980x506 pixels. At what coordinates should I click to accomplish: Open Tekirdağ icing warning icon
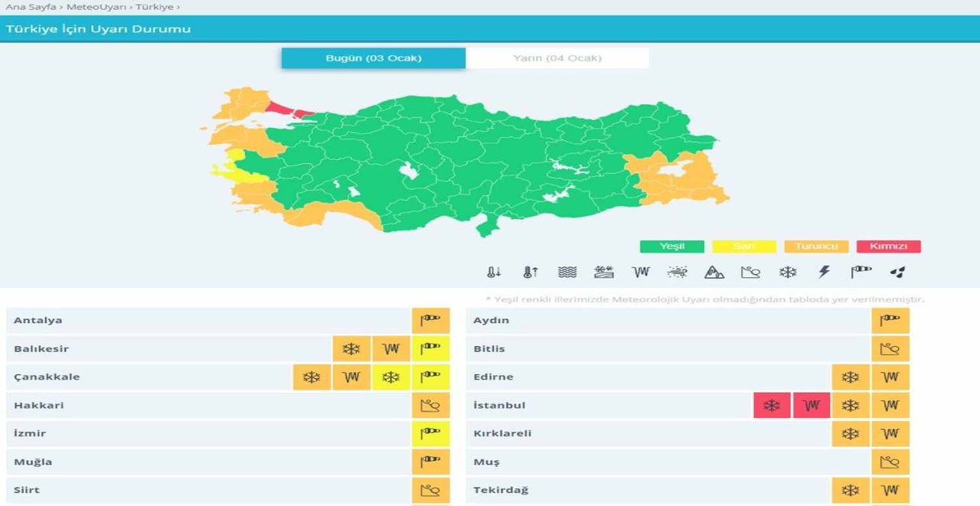click(890, 490)
